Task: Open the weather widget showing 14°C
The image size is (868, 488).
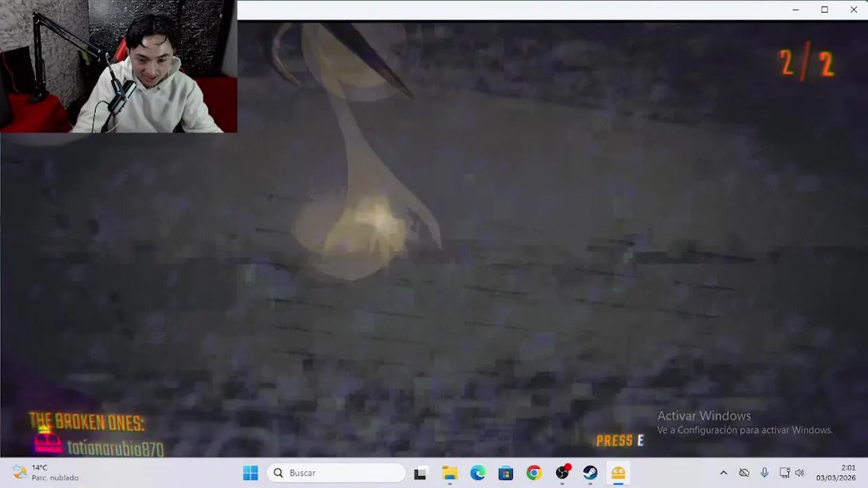Action: (46, 473)
